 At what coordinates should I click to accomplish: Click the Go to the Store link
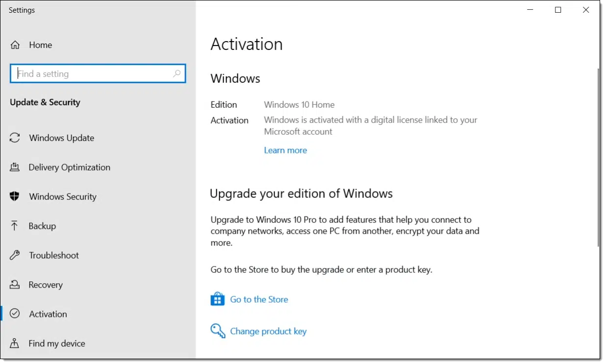pos(259,299)
